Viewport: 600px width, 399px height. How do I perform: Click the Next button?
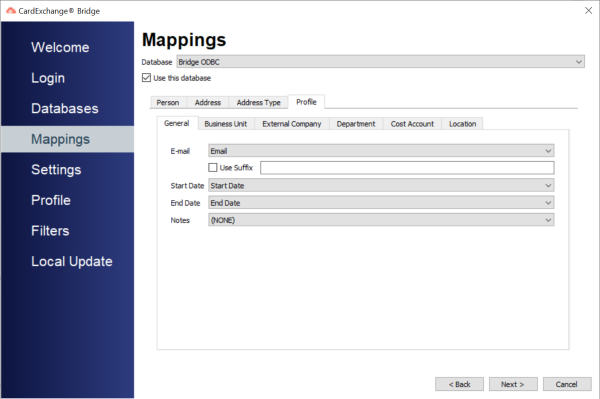513,384
